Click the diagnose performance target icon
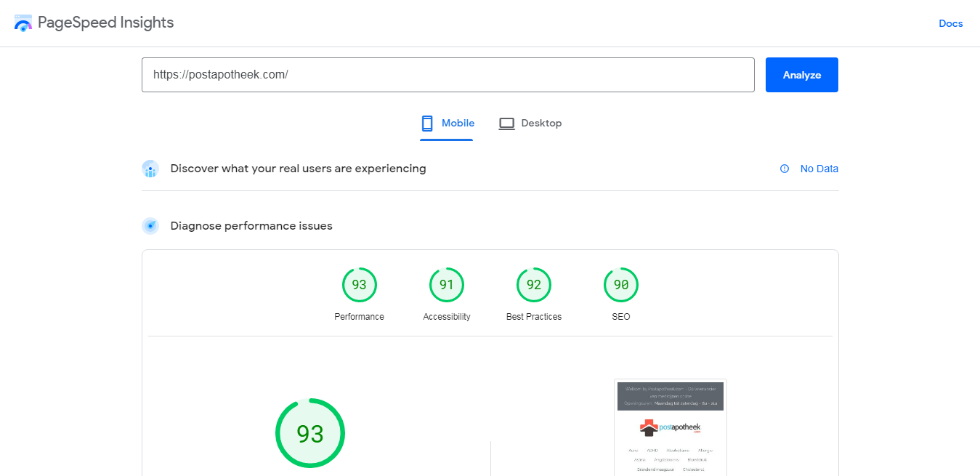The height and width of the screenshot is (476, 980). 150,226
